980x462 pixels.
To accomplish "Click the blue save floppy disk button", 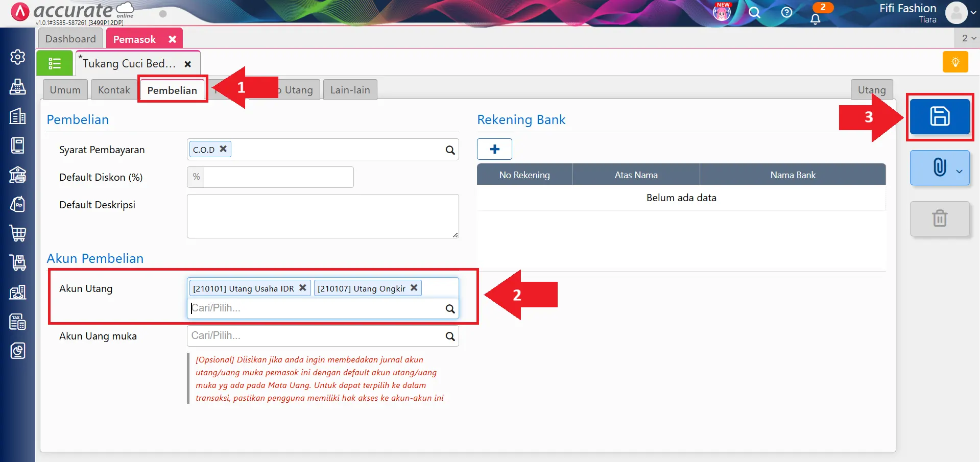I will 939,117.
